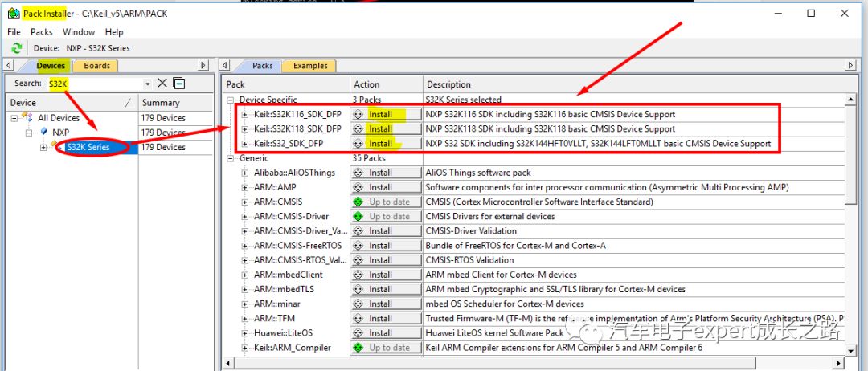Sort by the Device column header
The height and width of the screenshot is (371, 868).
click(x=71, y=102)
